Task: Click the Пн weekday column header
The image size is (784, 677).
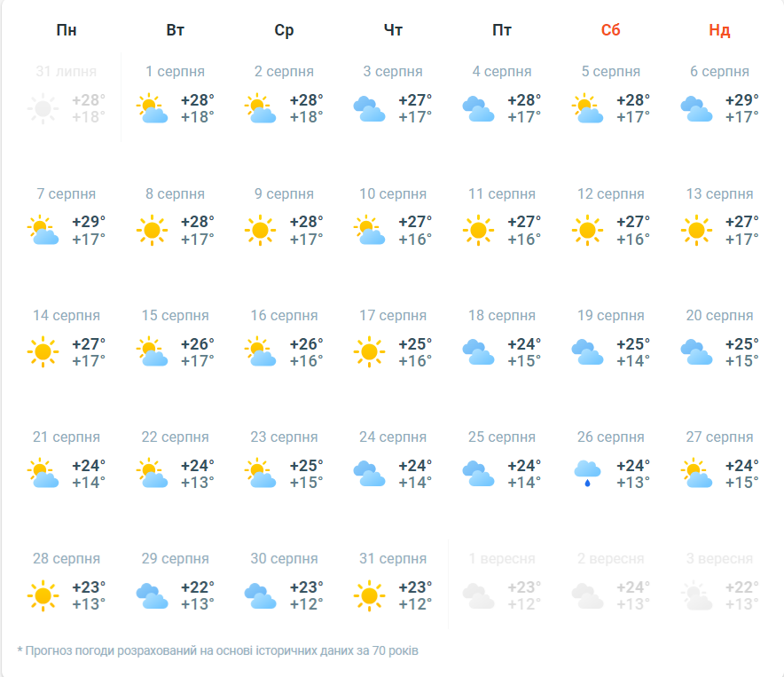Action: click(x=67, y=30)
